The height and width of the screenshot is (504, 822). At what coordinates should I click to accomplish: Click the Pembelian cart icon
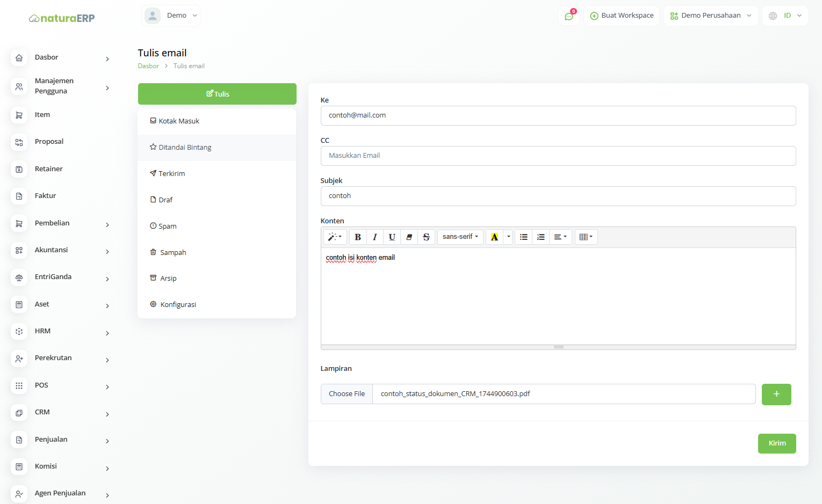click(x=19, y=223)
